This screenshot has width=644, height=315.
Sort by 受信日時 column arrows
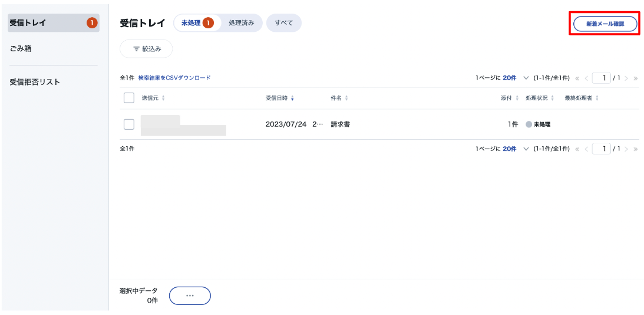pyautogui.click(x=292, y=99)
